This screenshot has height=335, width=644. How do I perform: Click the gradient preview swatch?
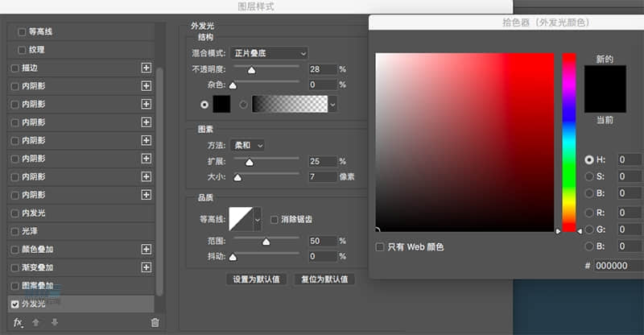click(x=290, y=104)
